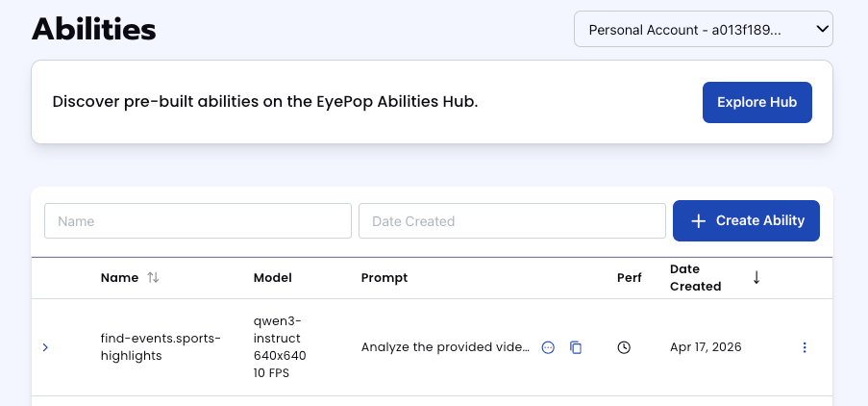The image size is (868, 406).
Task: Click the sort arrows beside Name
Action: [x=153, y=278]
